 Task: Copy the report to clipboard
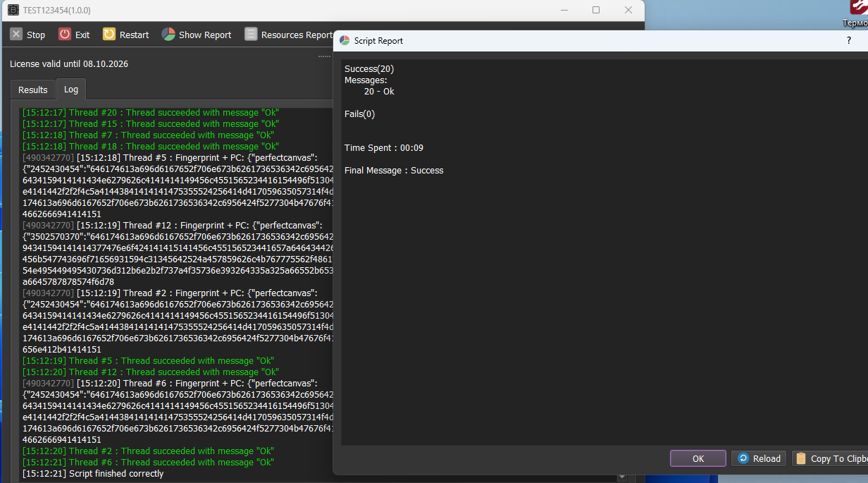click(x=830, y=458)
